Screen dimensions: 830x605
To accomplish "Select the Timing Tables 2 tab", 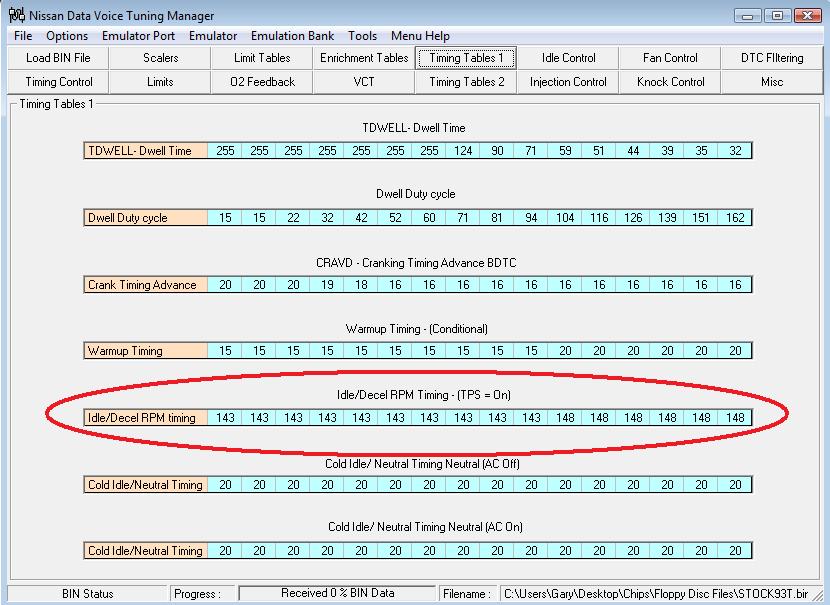I will click(467, 82).
